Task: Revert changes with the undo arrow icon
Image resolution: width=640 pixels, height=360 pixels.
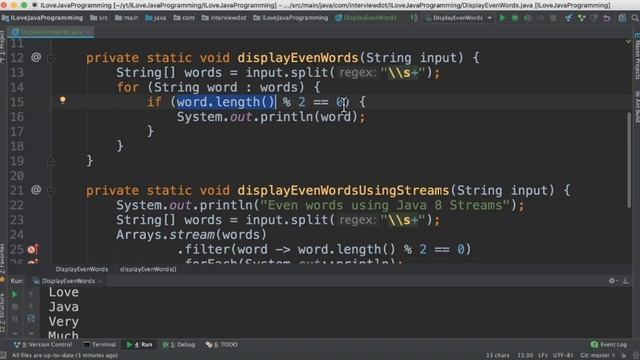Action: click(607, 18)
